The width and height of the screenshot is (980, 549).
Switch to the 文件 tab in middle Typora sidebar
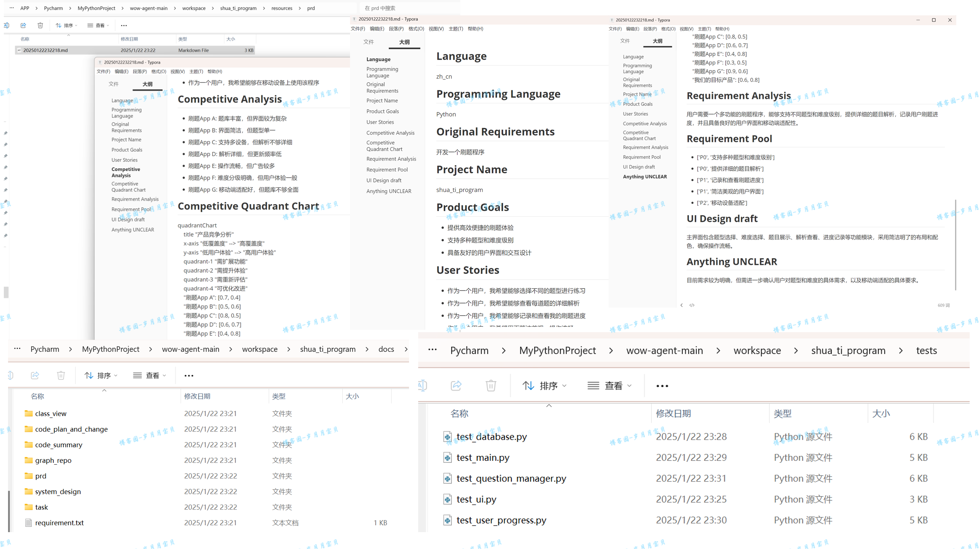click(368, 42)
